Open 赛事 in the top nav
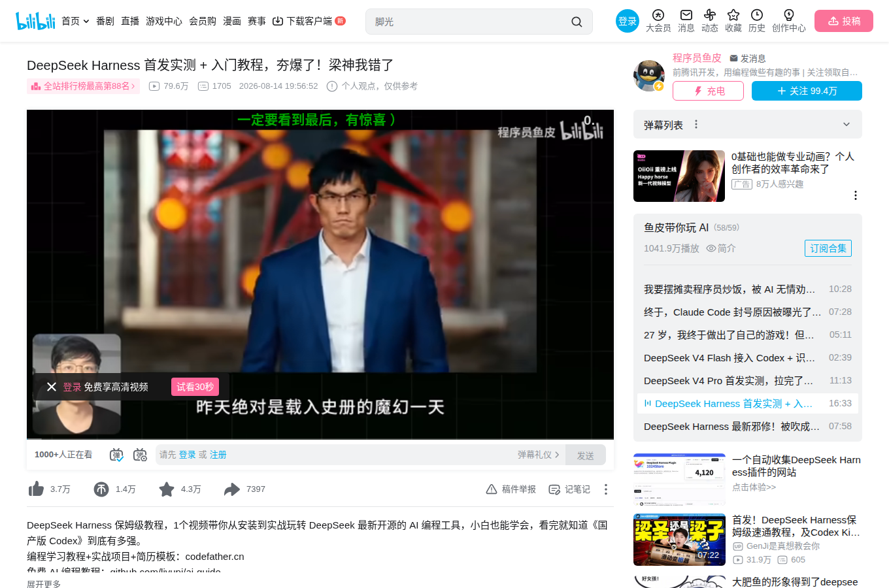 tap(257, 21)
